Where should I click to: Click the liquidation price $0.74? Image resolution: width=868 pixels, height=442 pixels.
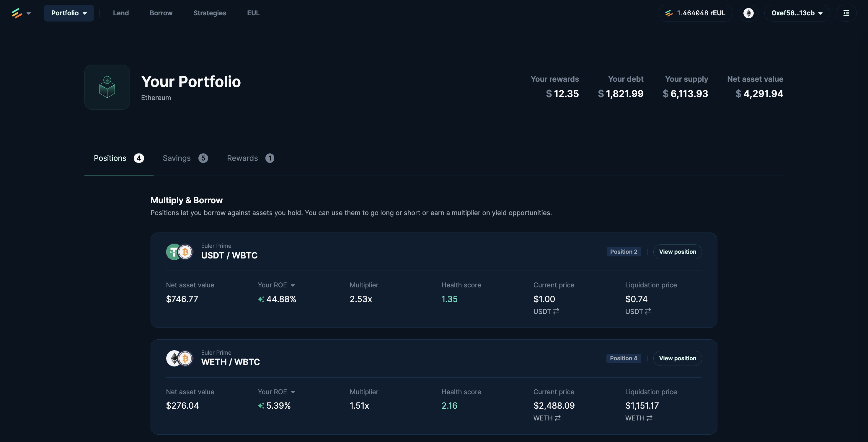click(x=636, y=299)
